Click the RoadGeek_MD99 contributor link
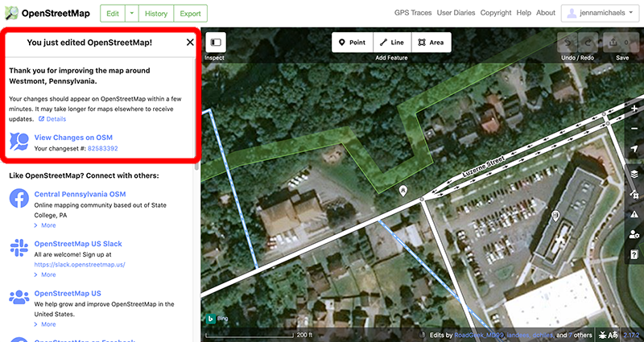 [x=479, y=336]
